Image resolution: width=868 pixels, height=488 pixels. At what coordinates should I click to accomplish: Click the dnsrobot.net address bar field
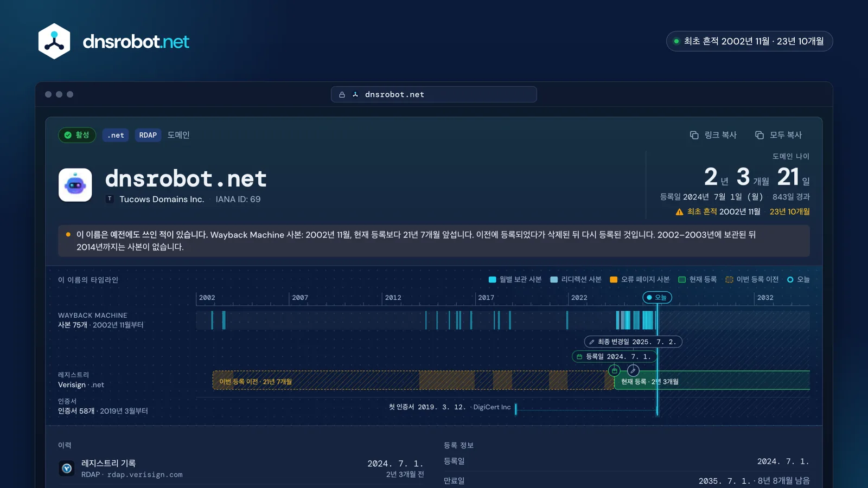[434, 94]
